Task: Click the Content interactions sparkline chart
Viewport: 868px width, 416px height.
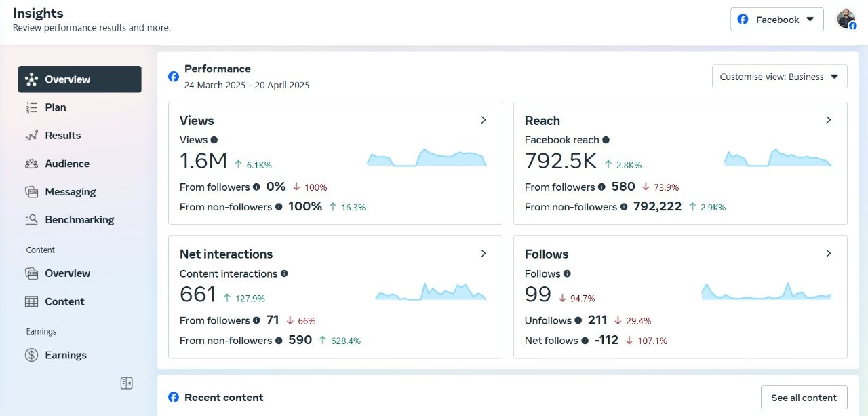Action: tap(431, 291)
